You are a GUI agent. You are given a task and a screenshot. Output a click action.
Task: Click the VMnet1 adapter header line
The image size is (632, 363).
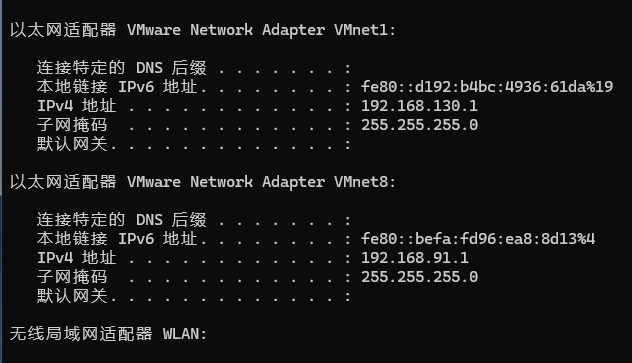[203, 30]
